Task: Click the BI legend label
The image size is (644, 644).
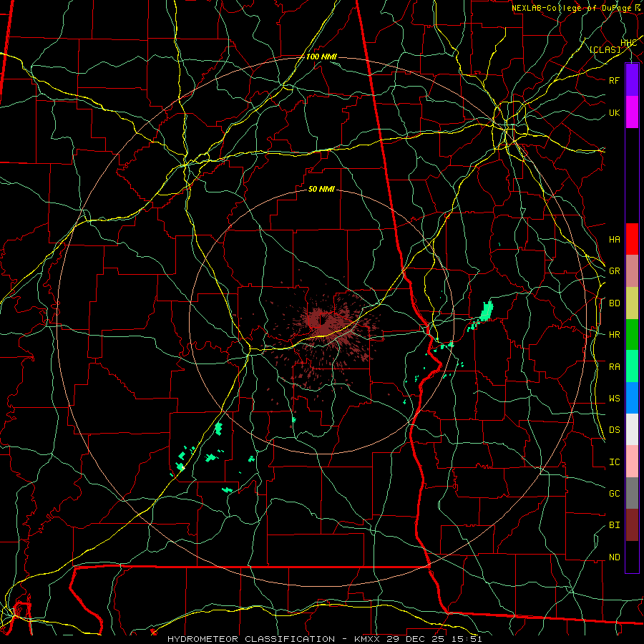Action: (x=614, y=525)
